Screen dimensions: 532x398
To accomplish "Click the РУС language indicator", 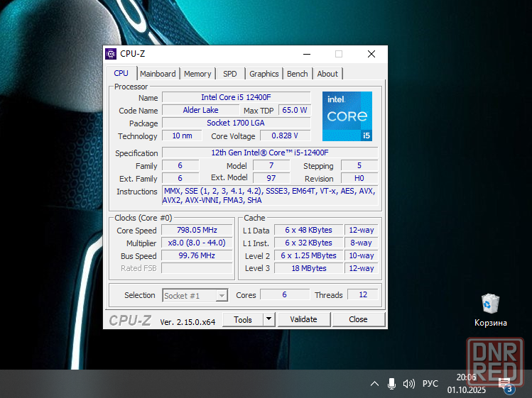I will [x=430, y=384].
